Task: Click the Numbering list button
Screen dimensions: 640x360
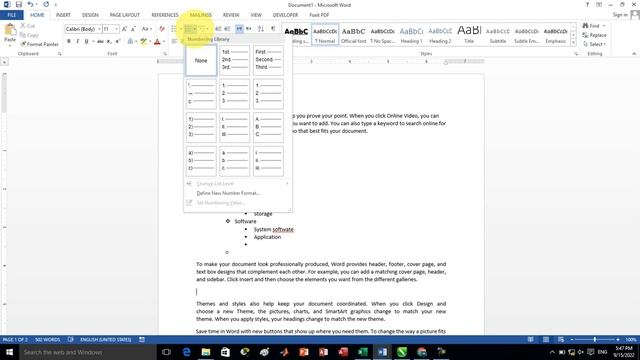Action: tap(190, 29)
